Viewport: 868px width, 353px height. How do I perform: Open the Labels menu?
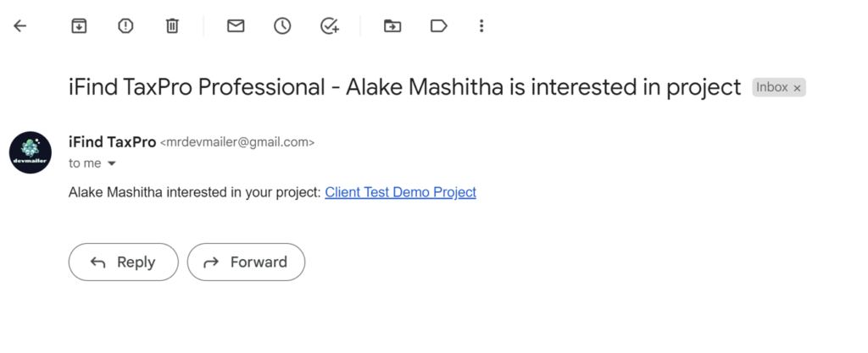(438, 26)
